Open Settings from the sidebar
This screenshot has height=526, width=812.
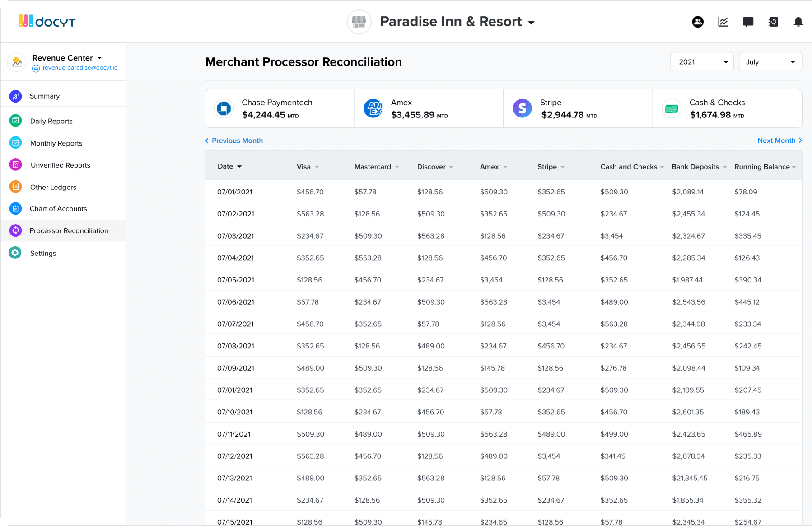tap(43, 254)
